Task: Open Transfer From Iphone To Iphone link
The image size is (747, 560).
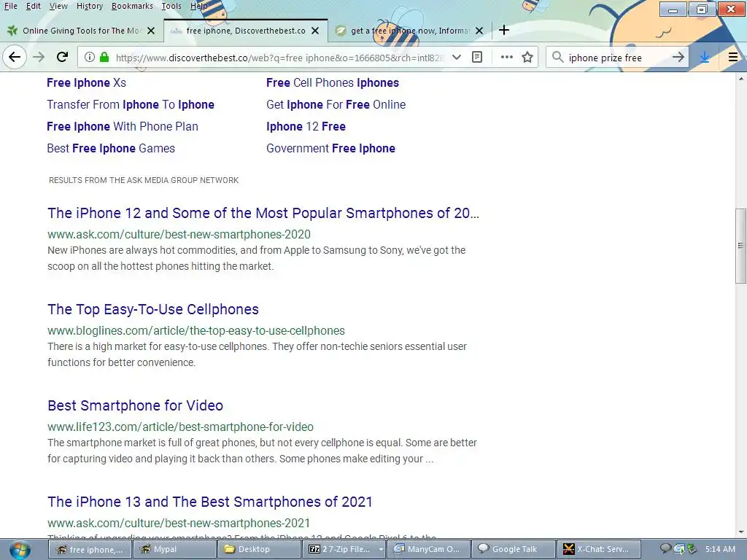Action: click(x=131, y=105)
